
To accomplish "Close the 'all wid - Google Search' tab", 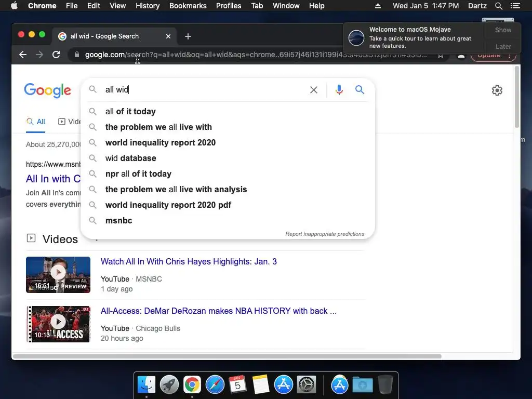I will point(168,36).
